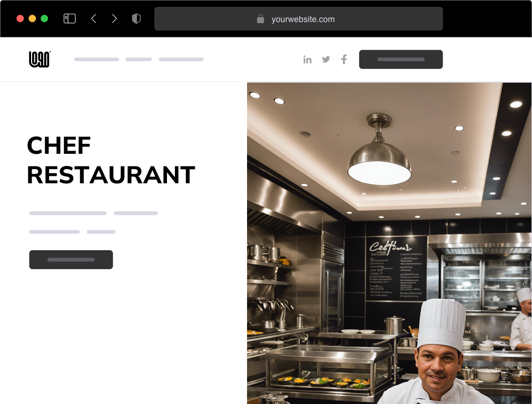Select the second navigation menu placeholder
532x404 pixels.
(139, 60)
